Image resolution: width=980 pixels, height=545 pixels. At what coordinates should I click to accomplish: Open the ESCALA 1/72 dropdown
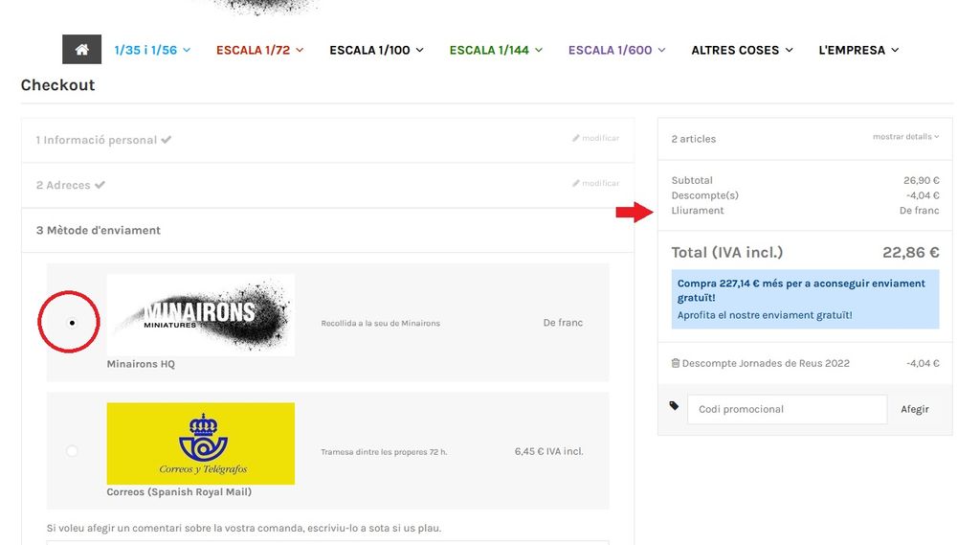pos(259,50)
